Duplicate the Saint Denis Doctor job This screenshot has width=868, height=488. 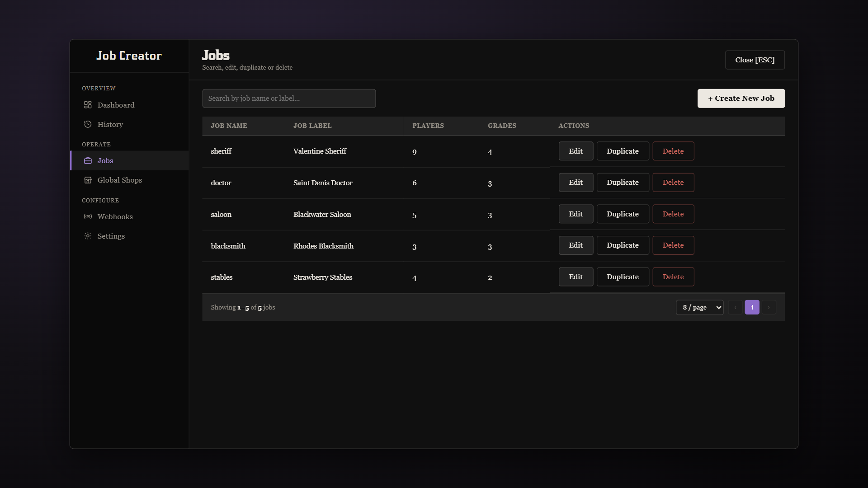[623, 183]
